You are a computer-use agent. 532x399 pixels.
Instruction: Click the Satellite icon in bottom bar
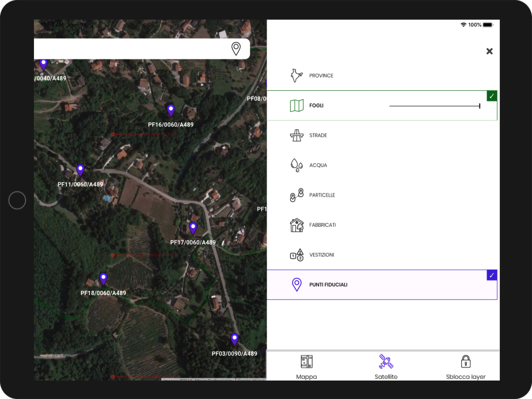386,362
